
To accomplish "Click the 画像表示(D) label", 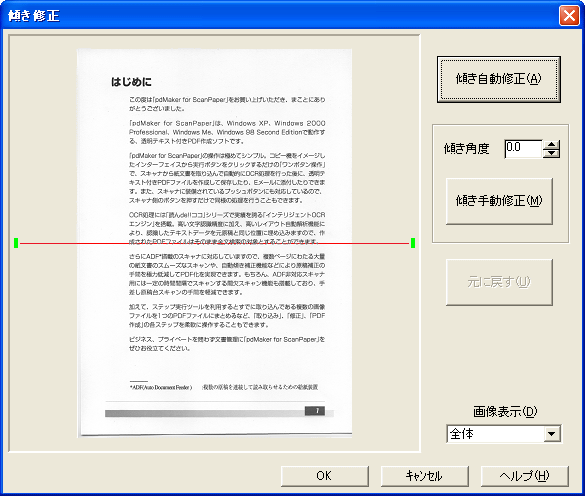I will pos(505,411).
